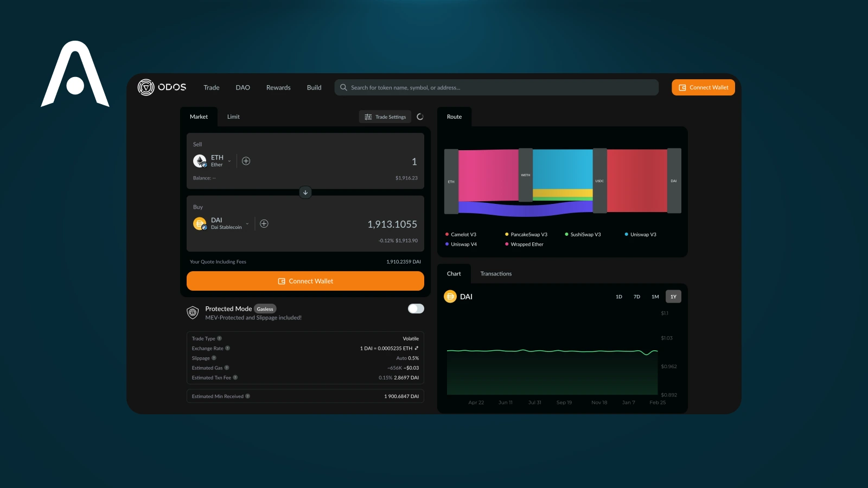Set chart range to 1Y
This screenshot has height=488, width=868.
(673, 297)
